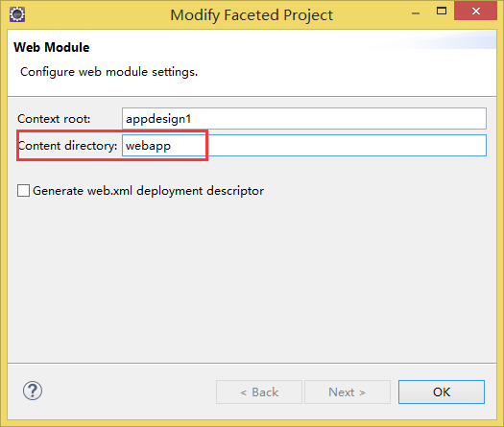The width and height of the screenshot is (504, 427).
Task: Click the empty white banner area beside Web Module
Action: point(289,48)
